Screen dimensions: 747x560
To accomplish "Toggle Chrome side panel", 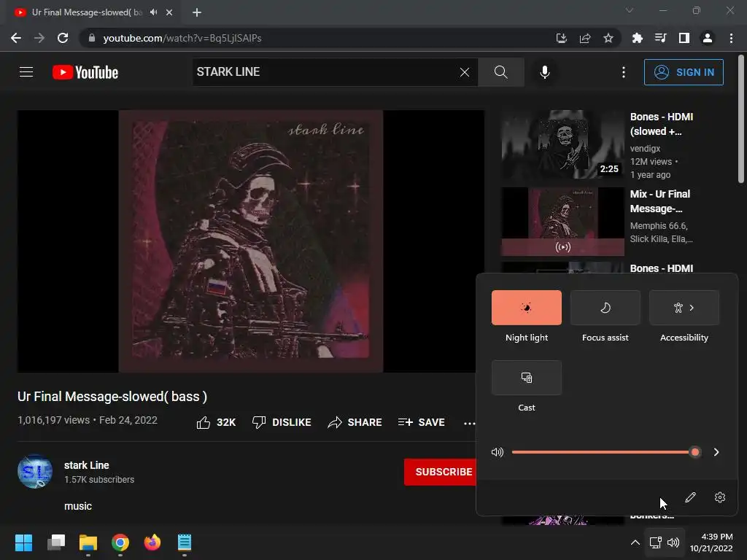I will [x=684, y=38].
